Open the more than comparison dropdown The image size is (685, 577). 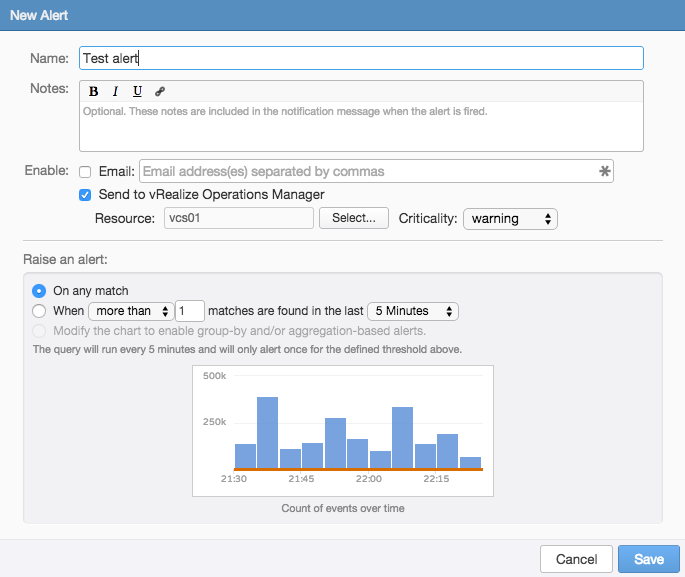coord(131,311)
